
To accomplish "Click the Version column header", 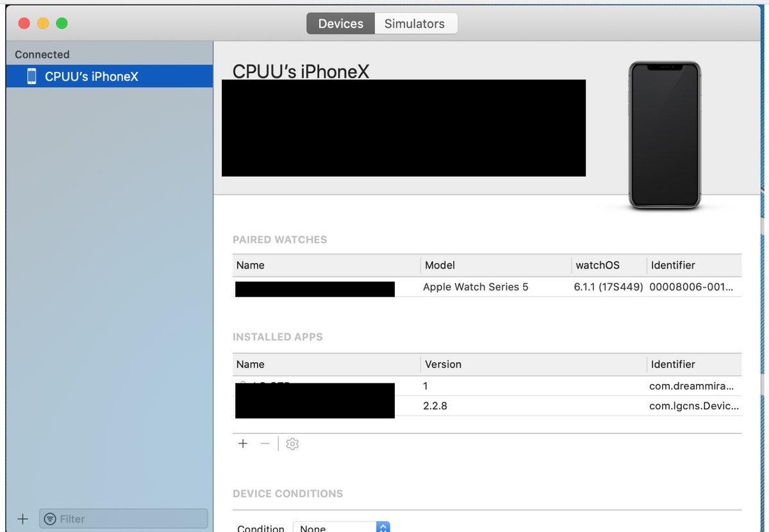I will pos(533,364).
